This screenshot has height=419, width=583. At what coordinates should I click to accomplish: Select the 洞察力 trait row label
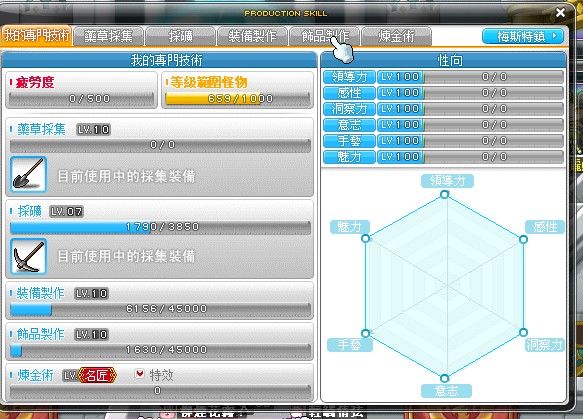[x=349, y=109]
